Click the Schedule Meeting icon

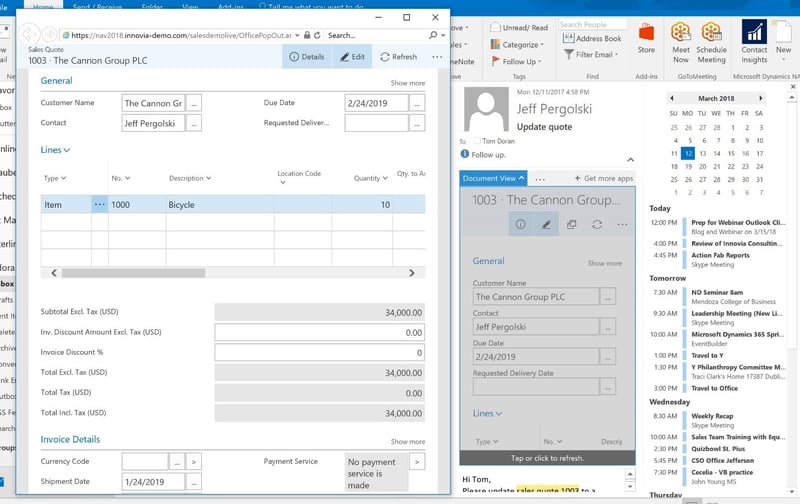(x=711, y=42)
